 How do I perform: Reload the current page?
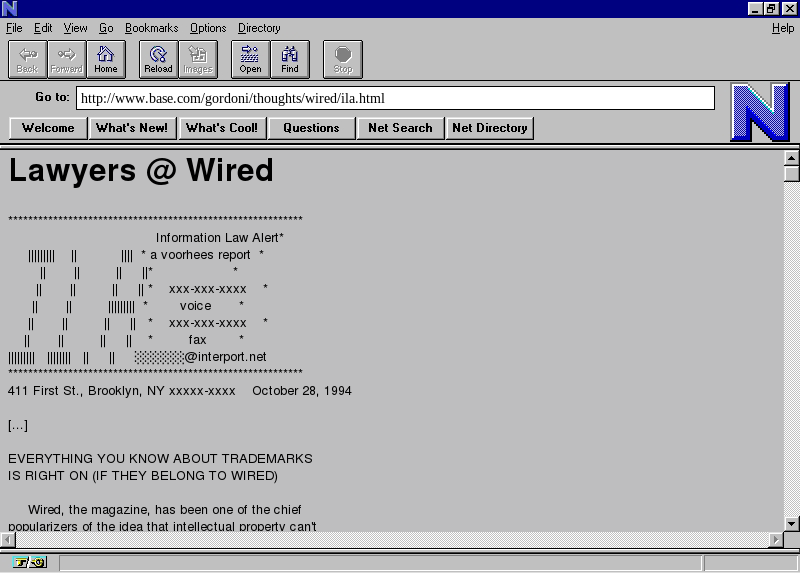(x=158, y=59)
